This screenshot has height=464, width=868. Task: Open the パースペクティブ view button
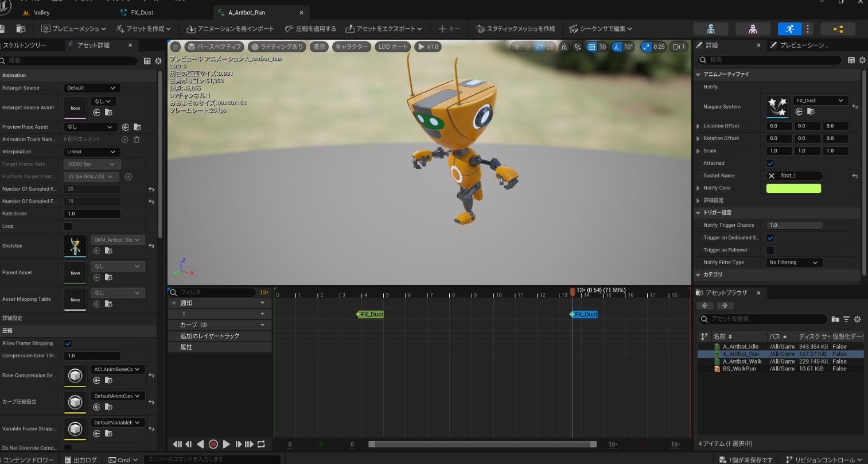click(214, 47)
